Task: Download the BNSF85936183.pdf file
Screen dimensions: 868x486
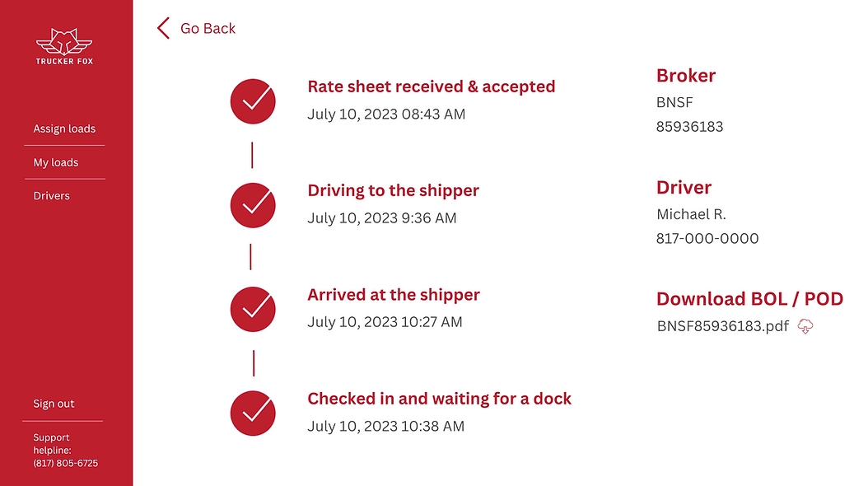Action: pyautogui.click(x=722, y=326)
